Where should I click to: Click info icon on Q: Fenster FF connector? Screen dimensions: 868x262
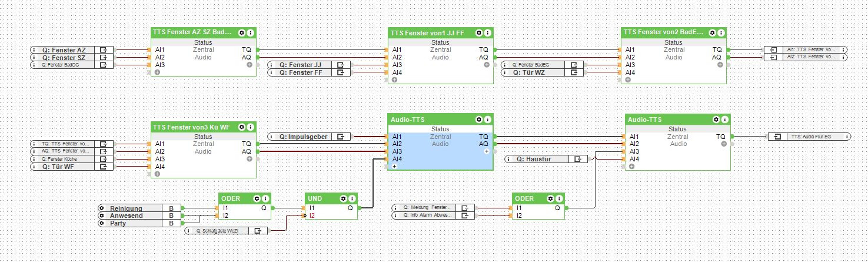tap(271, 72)
